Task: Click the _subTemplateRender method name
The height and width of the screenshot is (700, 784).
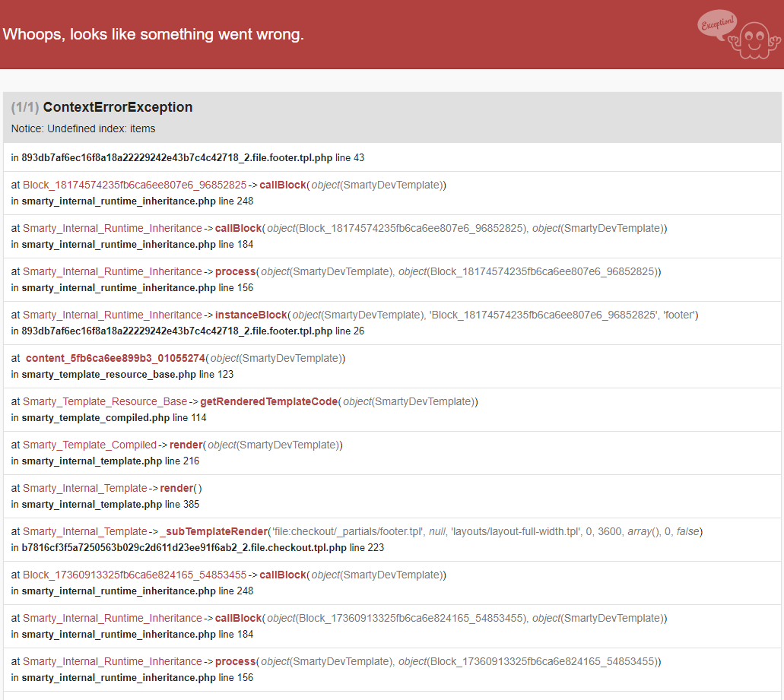Action: tap(214, 531)
